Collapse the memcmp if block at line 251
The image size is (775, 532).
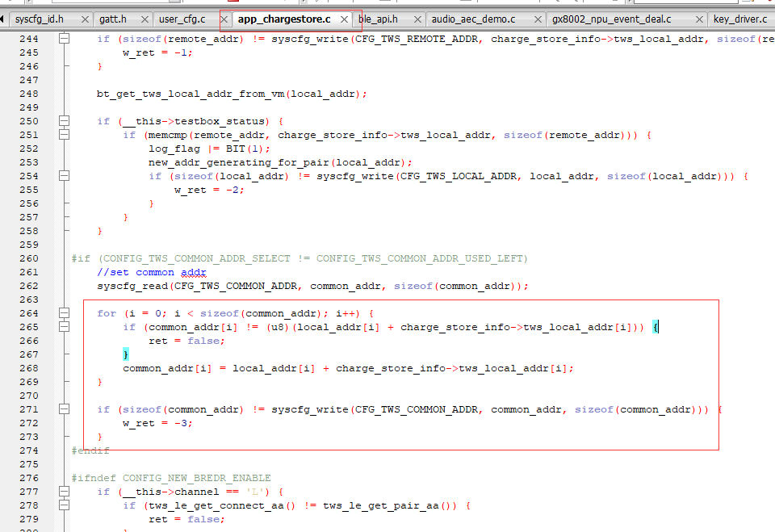(x=65, y=135)
